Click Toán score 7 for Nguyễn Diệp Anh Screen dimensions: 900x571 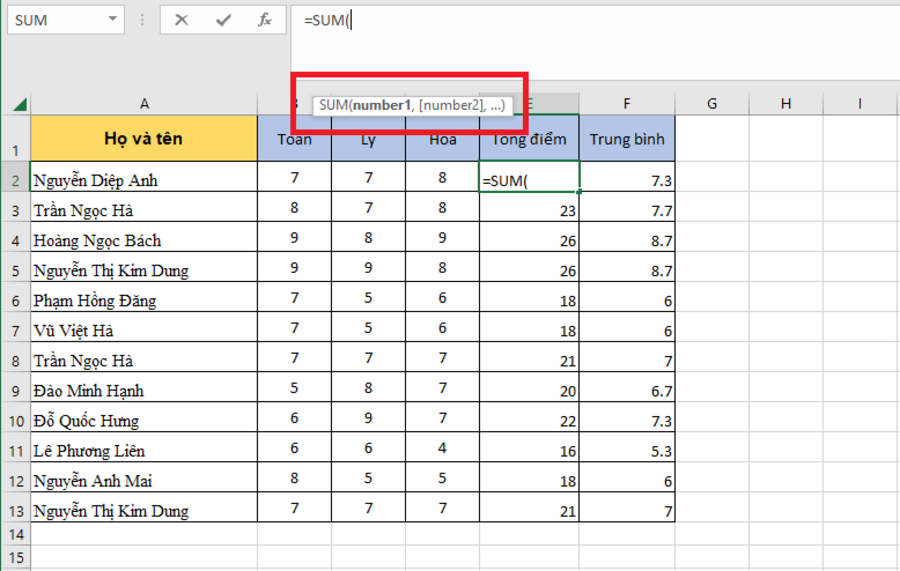pos(294,177)
